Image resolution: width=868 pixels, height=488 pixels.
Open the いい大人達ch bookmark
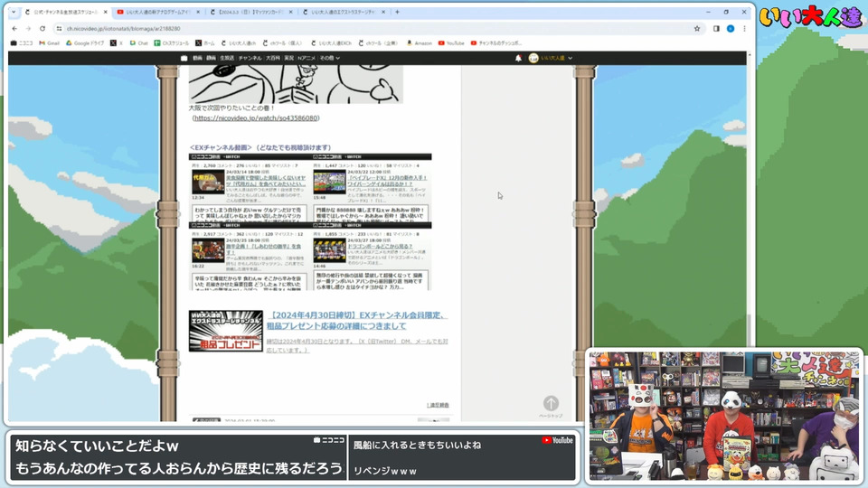239,42
